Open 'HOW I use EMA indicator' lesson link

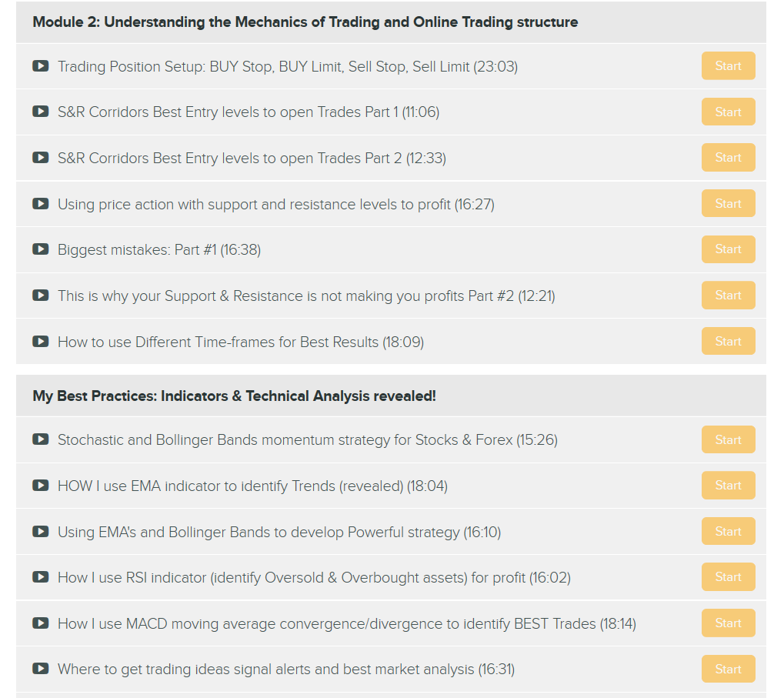tap(252, 486)
